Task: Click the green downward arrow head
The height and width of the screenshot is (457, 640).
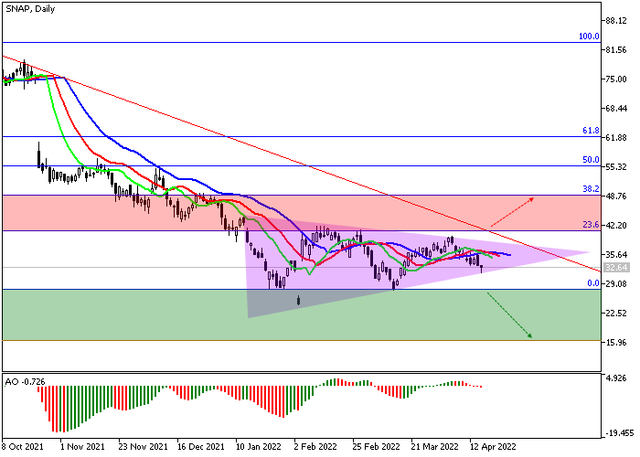Action: (529, 337)
